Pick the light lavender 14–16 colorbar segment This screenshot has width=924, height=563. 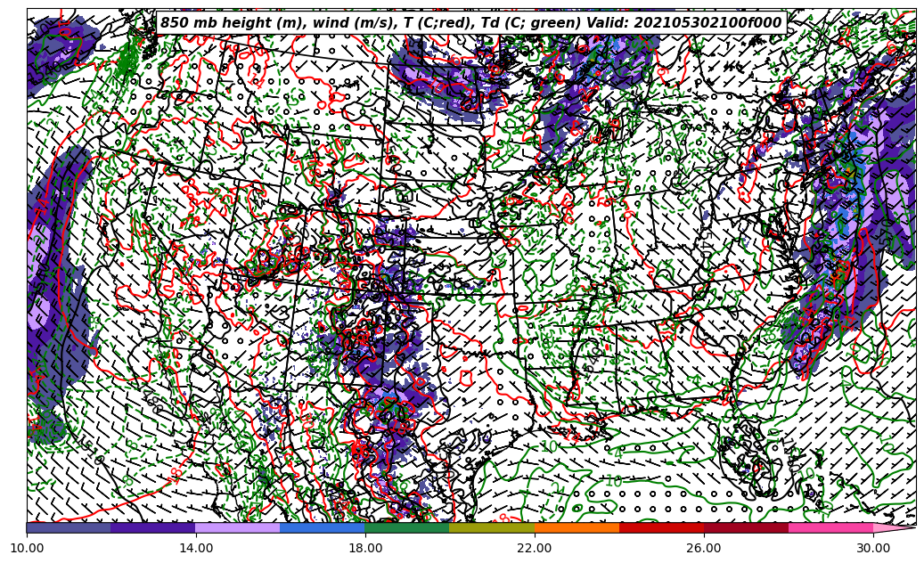[238, 527]
